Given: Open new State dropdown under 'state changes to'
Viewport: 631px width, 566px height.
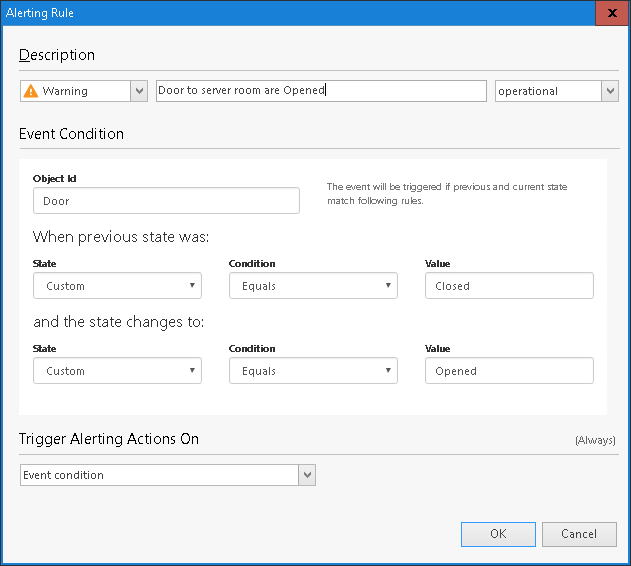Looking at the screenshot, I should 117,371.
